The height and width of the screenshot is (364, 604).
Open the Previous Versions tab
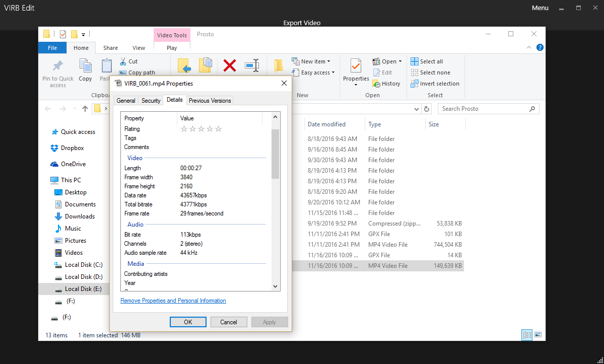point(210,101)
